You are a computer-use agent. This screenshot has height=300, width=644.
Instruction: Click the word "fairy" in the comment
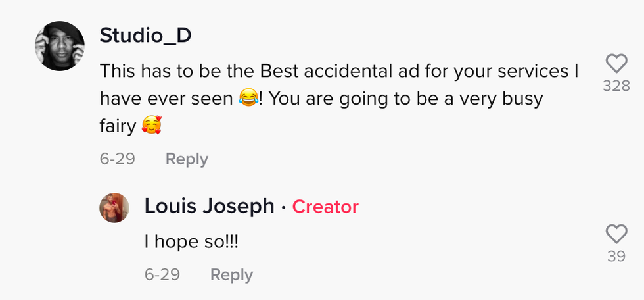118,125
